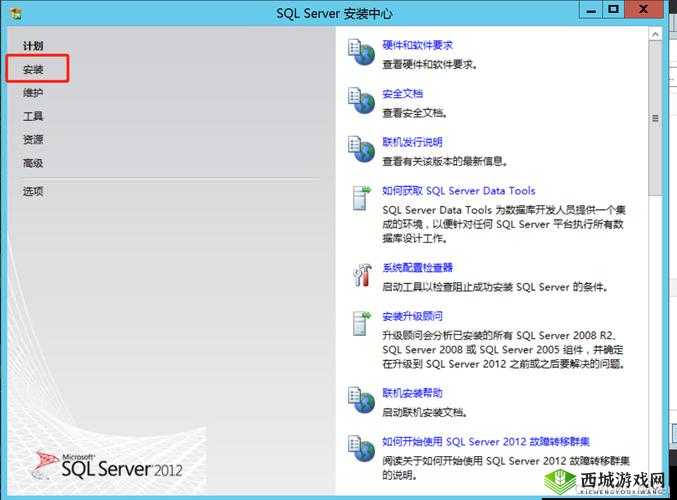Open the 硬件和软件要求 link
677x500 pixels.
tap(417, 46)
